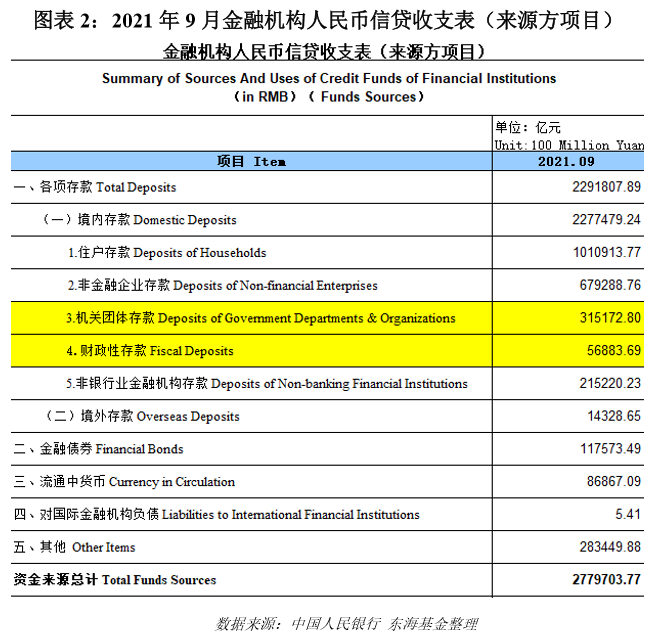Click the bold total value 2779703.77
The width and height of the screenshot is (656, 632).
point(607,579)
